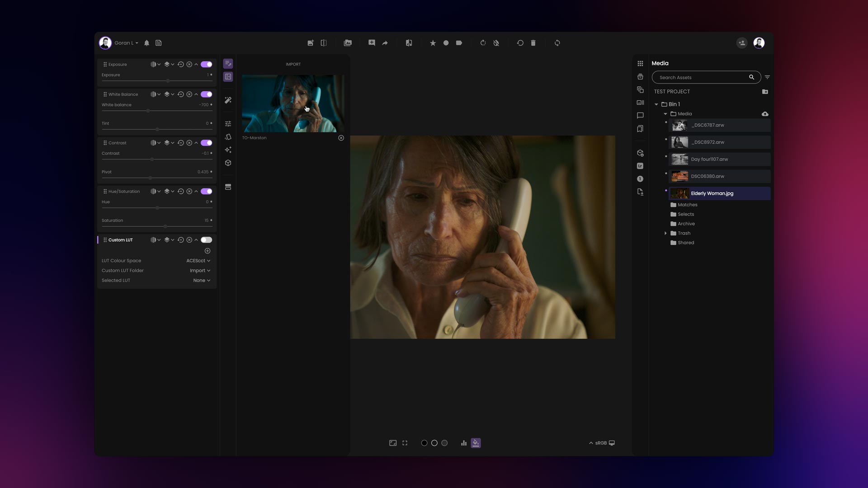Add a new Custom LUT with plus button
The height and width of the screenshot is (488, 868).
coord(208,250)
